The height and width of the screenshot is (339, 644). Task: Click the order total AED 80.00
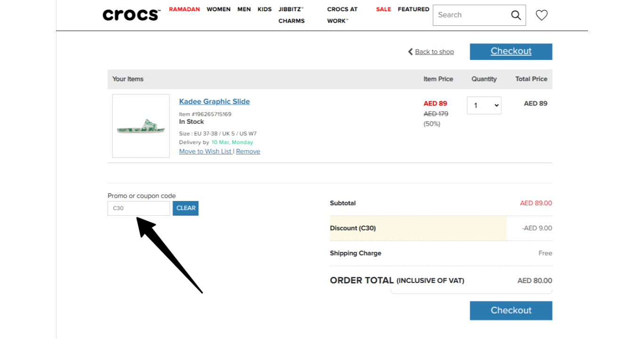click(x=535, y=281)
